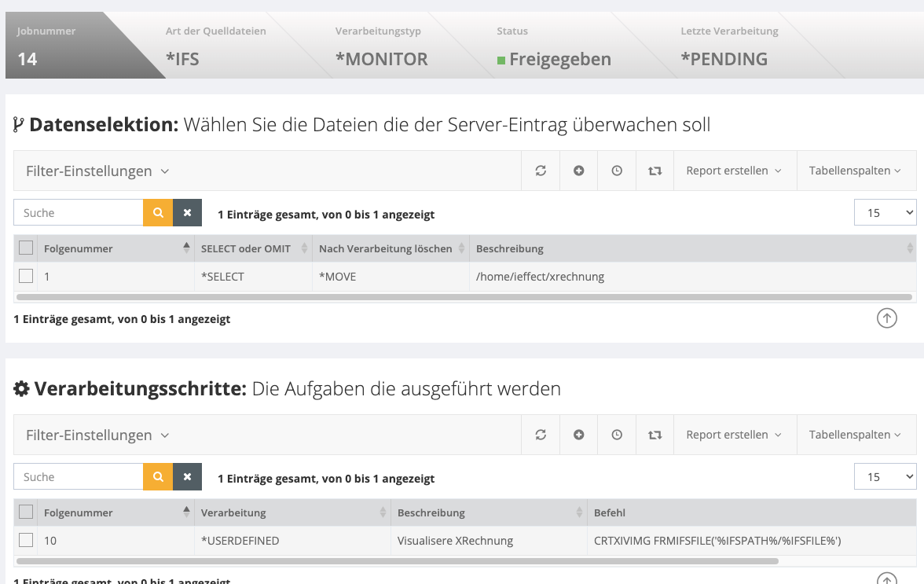Clear Verarbeitungsschritte search with X button
Image resolution: width=924 pixels, height=584 pixels.
pyautogui.click(x=187, y=477)
